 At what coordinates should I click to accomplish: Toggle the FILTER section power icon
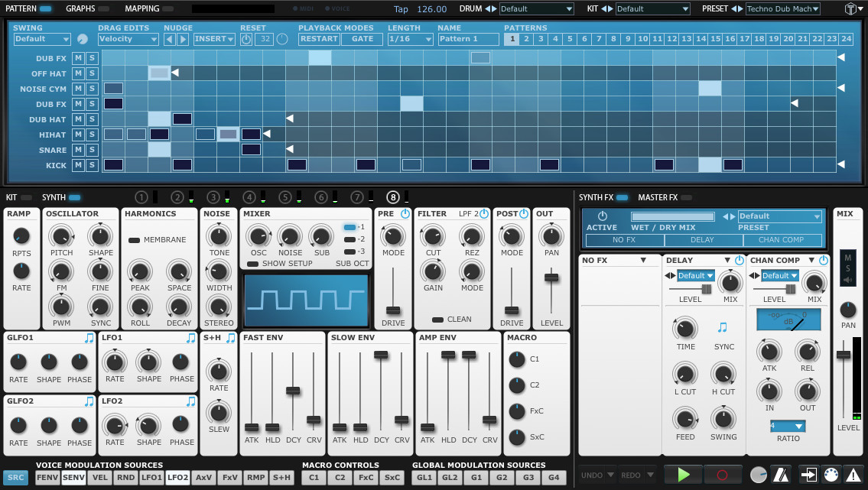tap(484, 213)
